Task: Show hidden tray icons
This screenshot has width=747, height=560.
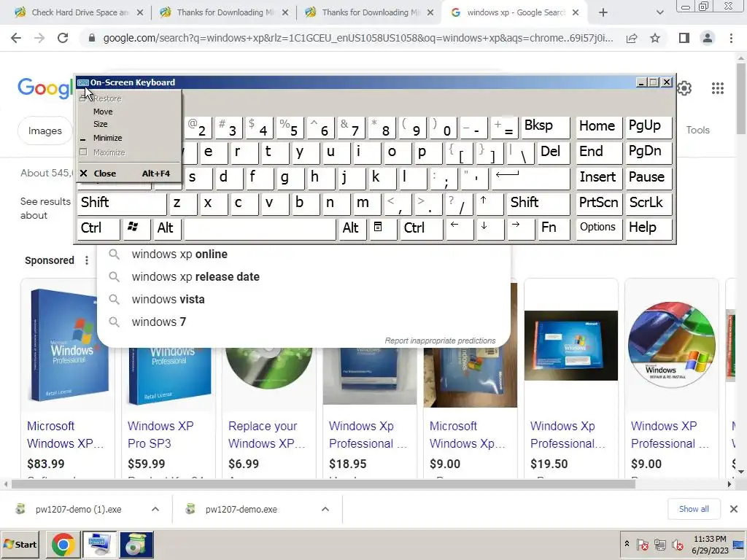Action: [x=627, y=544]
